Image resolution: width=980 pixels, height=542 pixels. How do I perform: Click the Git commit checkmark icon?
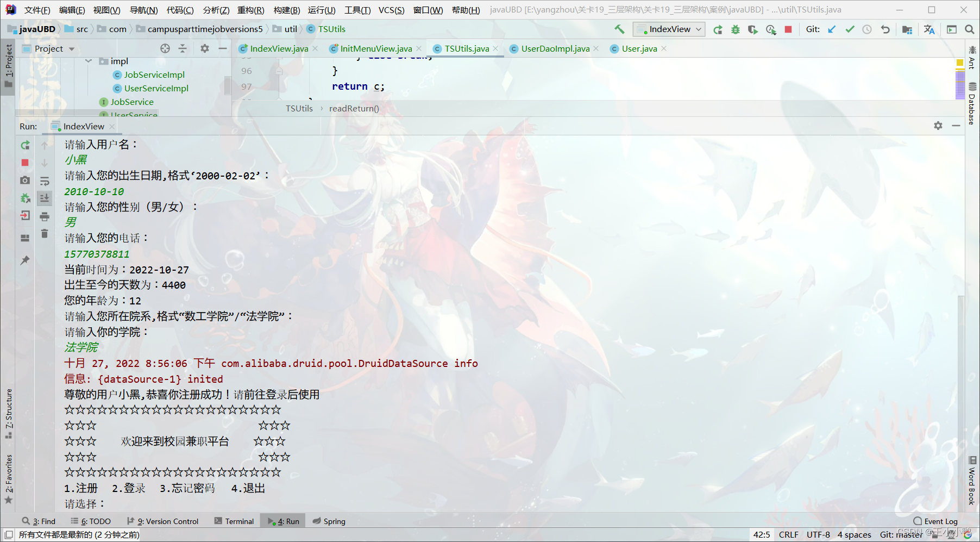pyautogui.click(x=850, y=29)
